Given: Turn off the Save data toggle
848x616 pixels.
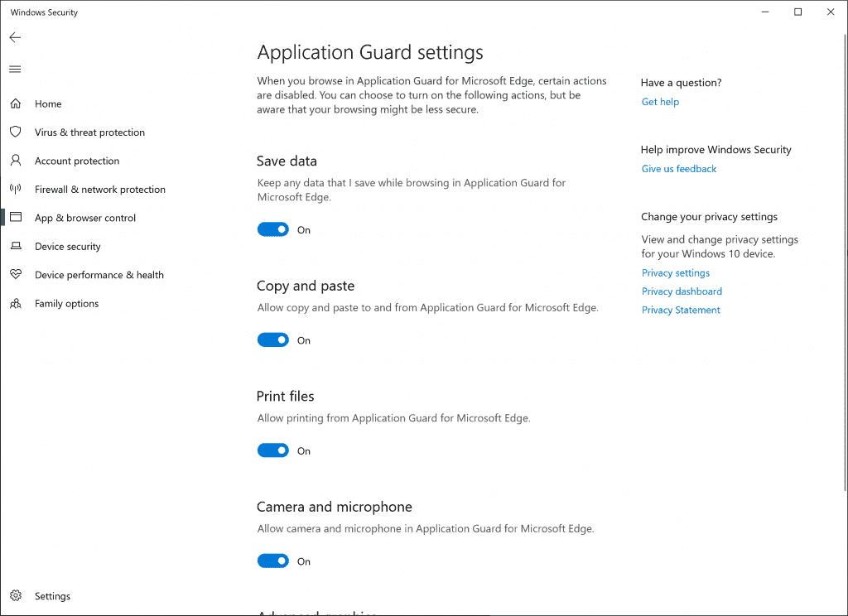Looking at the screenshot, I should pyautogui.click(x=272, y=229).
